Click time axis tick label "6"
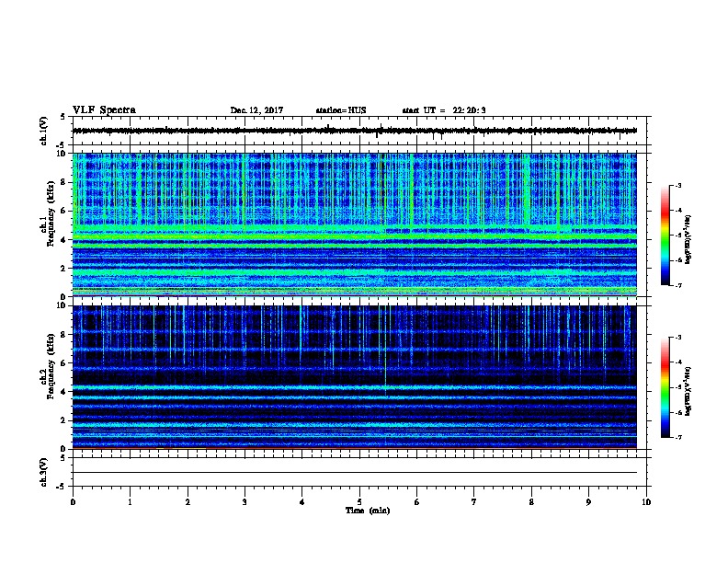Image resolution: width=728 pixels, height=563 pixels. click(x=417, y=502)
